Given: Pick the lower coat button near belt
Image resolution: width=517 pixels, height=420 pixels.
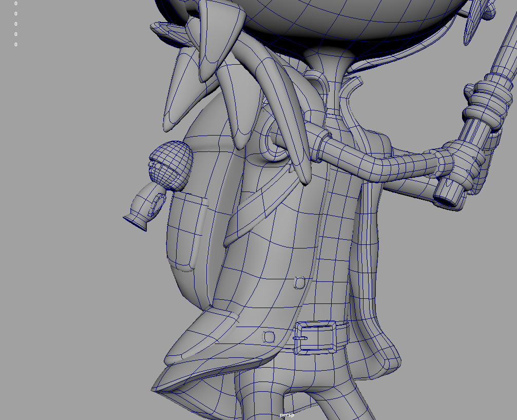Looking at the screenshot, I should click(x=269, y=337).
